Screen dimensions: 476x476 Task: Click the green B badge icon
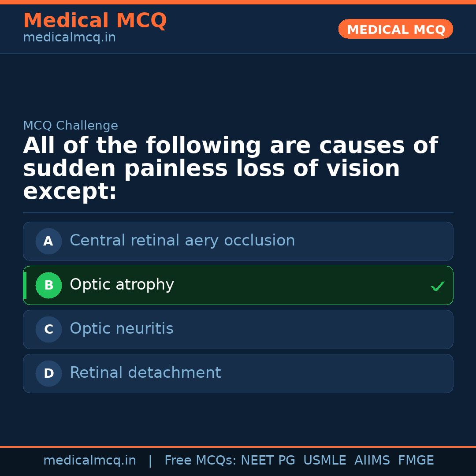pyautogui.click(x=48, y=285)
